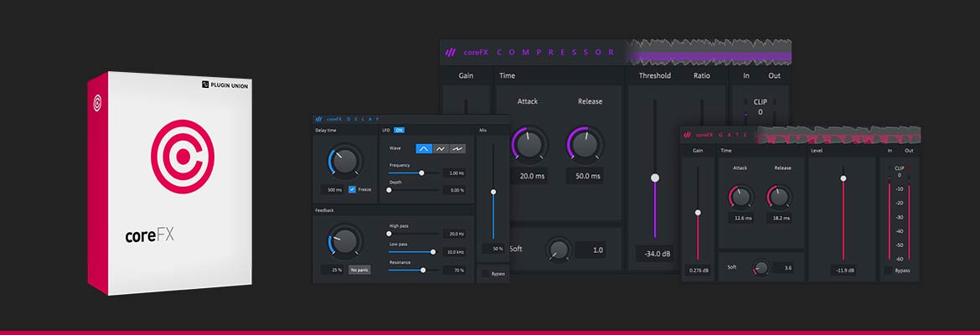
Task: Click the Compressor Release knob
Action: pyautogui.click(x=585, y=144)
